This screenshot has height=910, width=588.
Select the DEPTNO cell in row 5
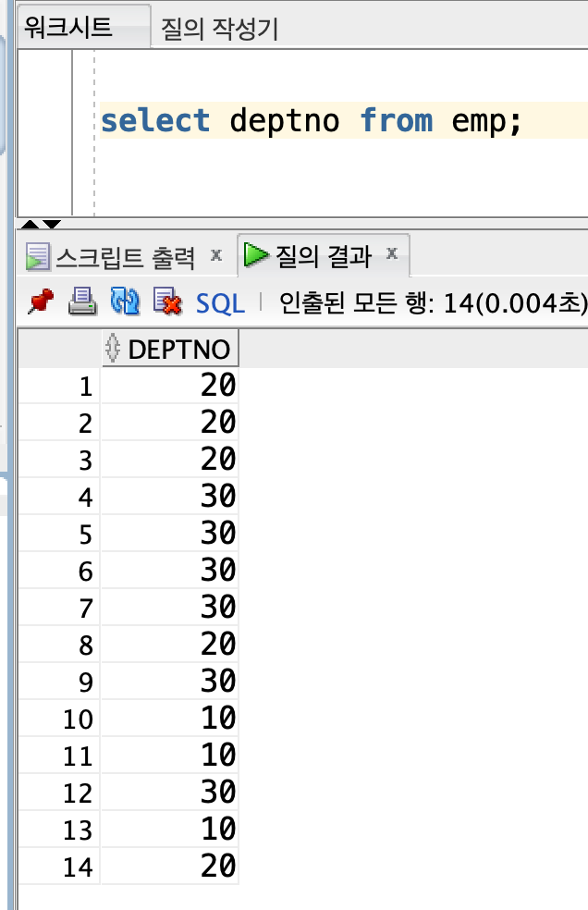170,534
